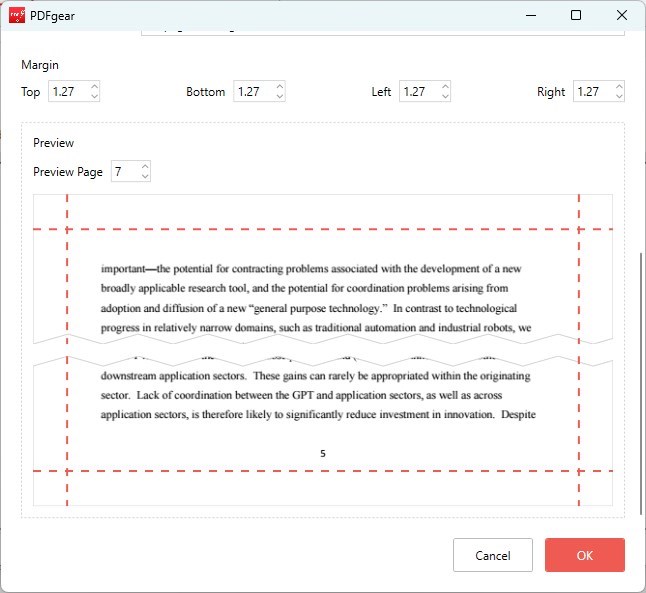The image size is (646, 593).
Task: Click the preview line starting 'important—the potential'
Action: tap(311, 269)
